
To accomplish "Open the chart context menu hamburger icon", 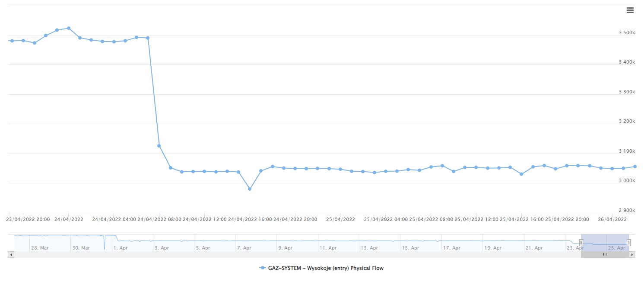I will click(630, 10).
